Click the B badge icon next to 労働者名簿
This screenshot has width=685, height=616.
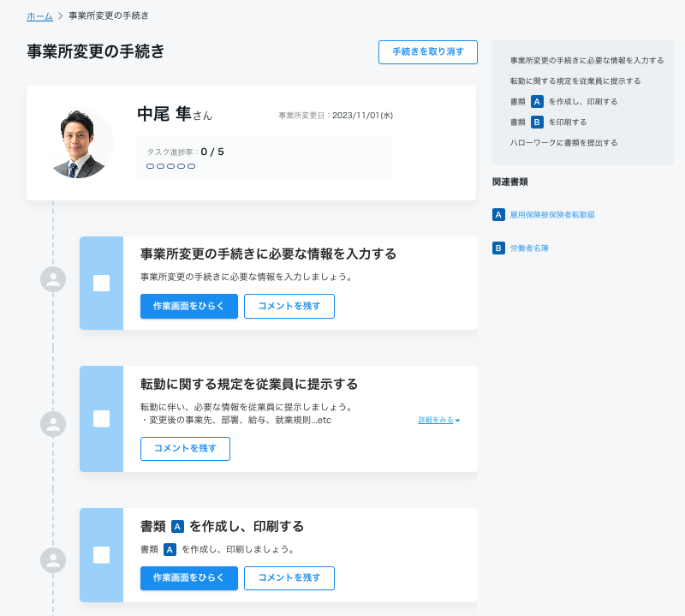(498, 248)
